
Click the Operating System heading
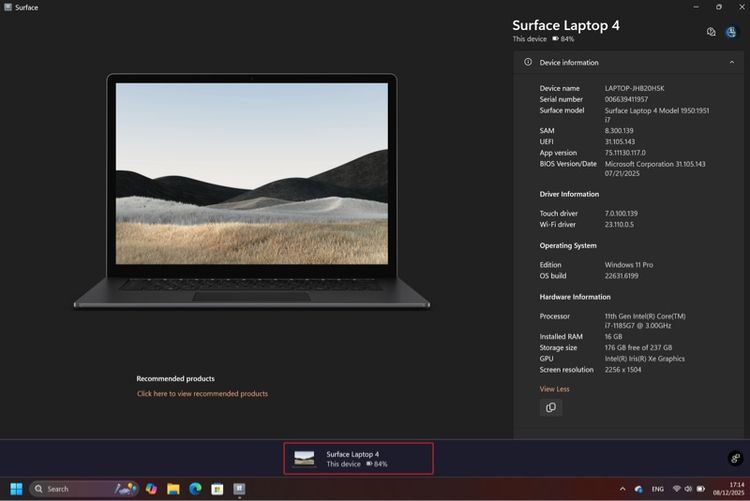coord(568,245)
